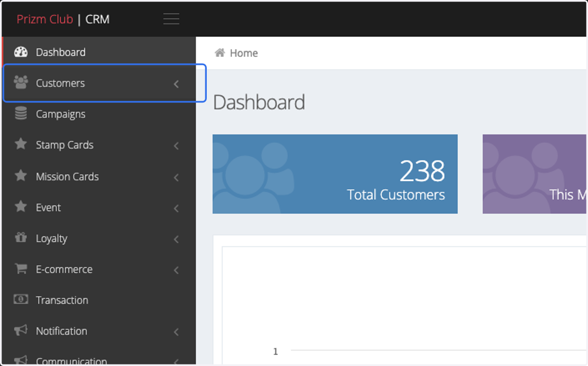The image size is (588, 366).
Task: Expand the Event menu chevron
Action: (x=176, y=209)
